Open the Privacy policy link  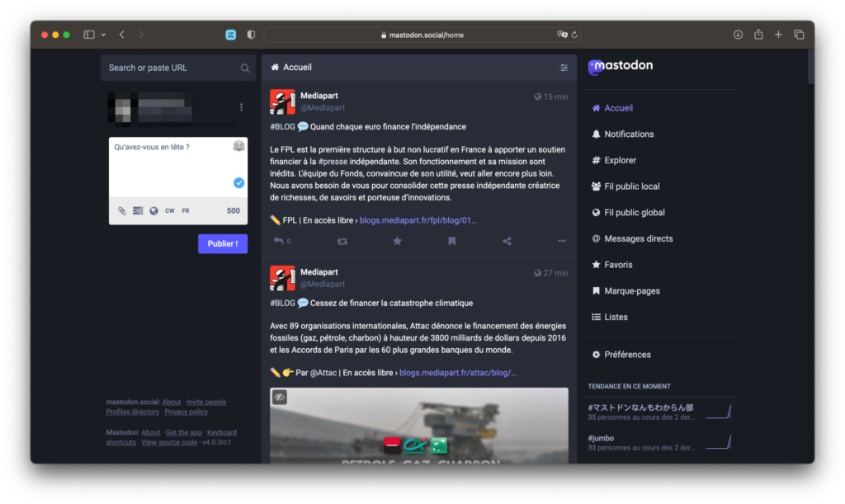186,412
